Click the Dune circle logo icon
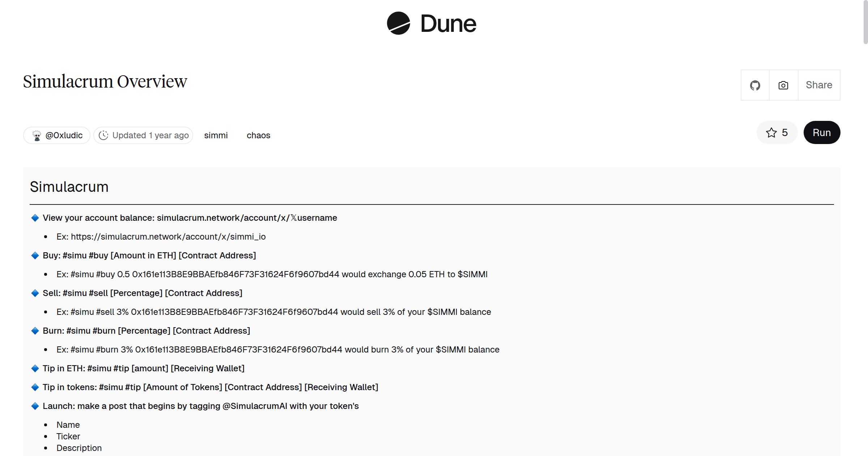The width and height of the screenshot is (868, 456). [x=398, y=24]
